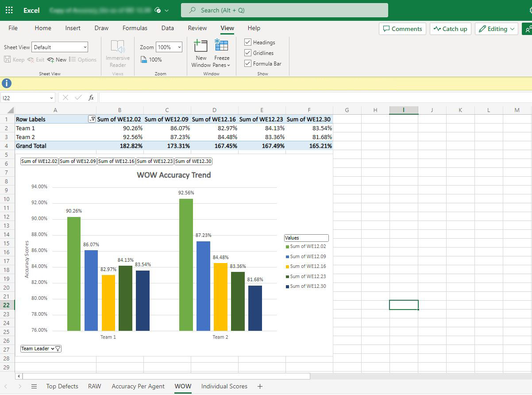Open the Formulas ribbon tab

pyautogui.click(x=135, y=28)
